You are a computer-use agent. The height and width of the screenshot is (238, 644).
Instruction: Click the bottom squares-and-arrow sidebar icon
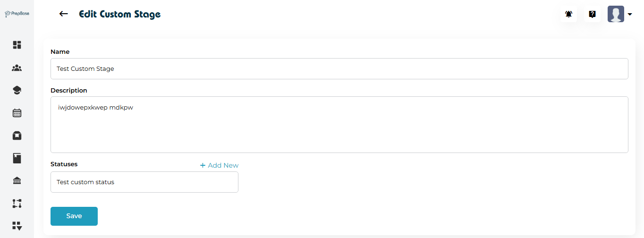pos(17,225)
